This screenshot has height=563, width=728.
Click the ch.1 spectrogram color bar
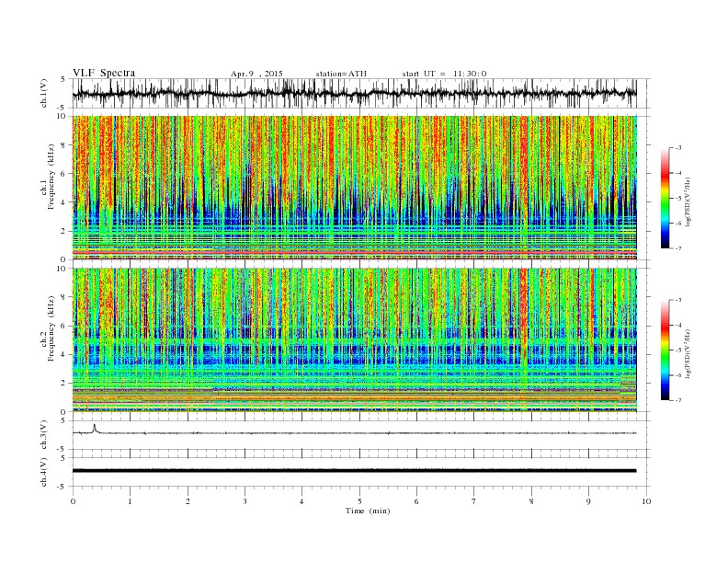click(665, 199)
